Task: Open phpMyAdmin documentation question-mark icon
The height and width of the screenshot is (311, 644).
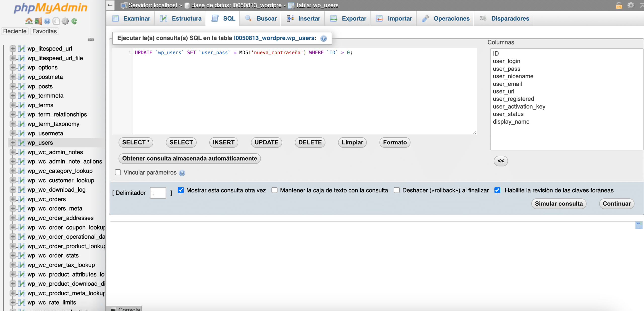Action: pos(47,21)
